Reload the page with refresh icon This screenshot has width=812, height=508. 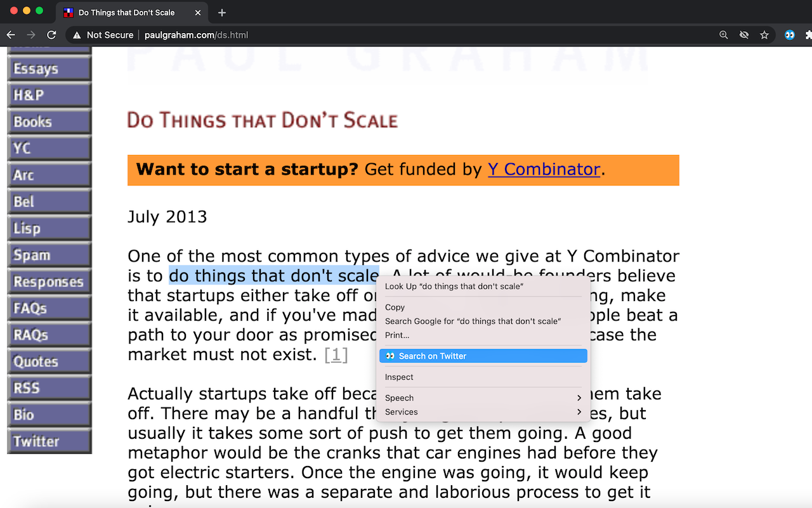pyautogui.click(x=52, y=35)
